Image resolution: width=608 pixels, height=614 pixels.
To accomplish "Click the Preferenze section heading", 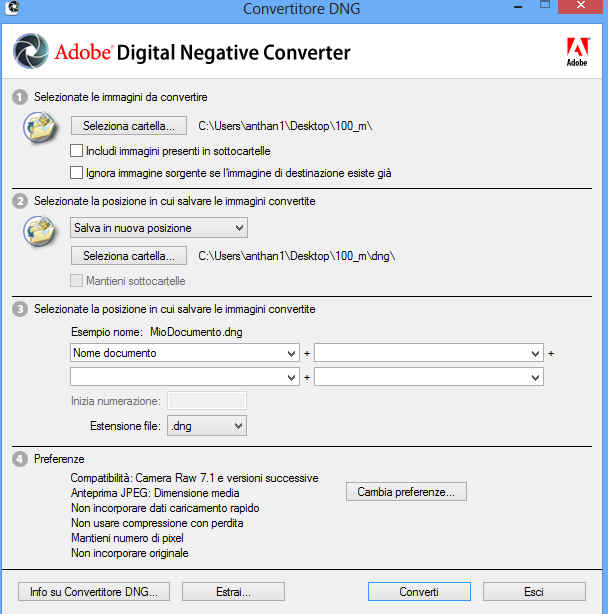I will point(59,459).
